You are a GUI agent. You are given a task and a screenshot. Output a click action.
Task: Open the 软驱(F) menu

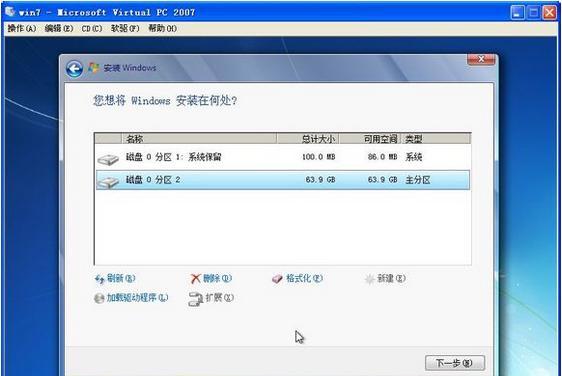[x=125, y=28]
